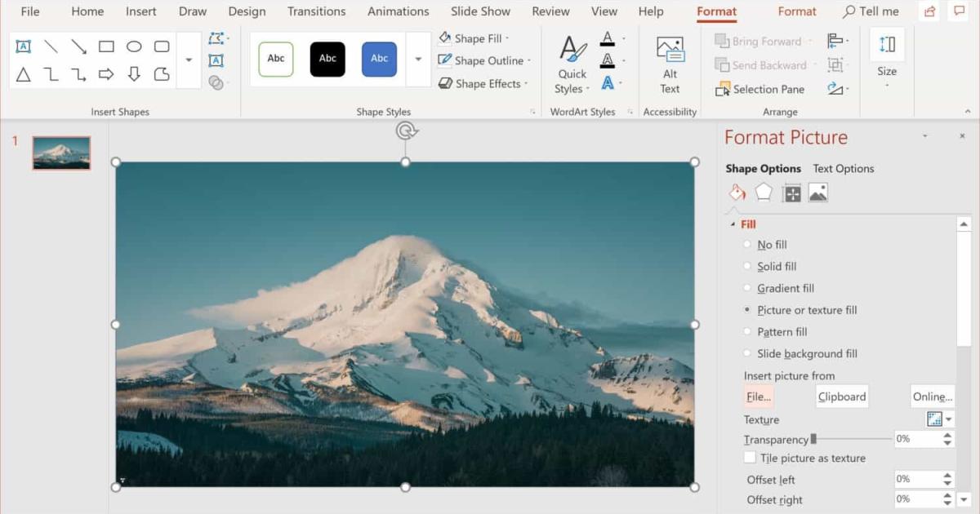Viewport: 980px width, 514px height.
Task: Open the Picture icon tab in pane
Action: click(818, 193)
